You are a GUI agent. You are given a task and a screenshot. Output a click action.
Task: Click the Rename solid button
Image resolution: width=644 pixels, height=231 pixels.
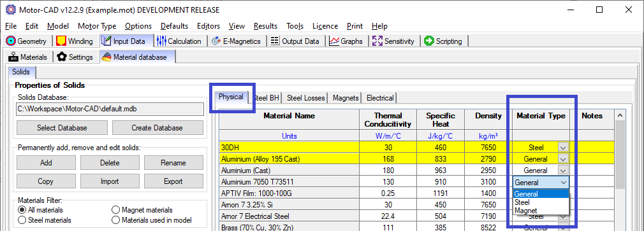(x=173, y=163)
